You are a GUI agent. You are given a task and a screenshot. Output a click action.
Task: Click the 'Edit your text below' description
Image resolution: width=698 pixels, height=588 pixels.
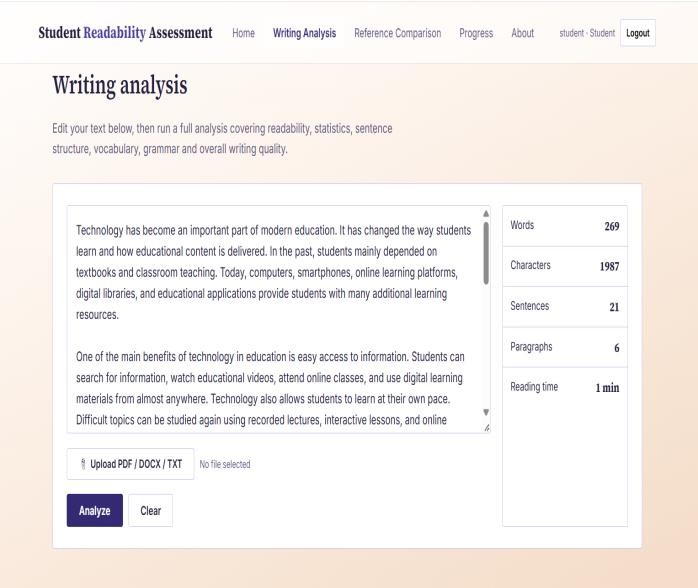(222, 138)
